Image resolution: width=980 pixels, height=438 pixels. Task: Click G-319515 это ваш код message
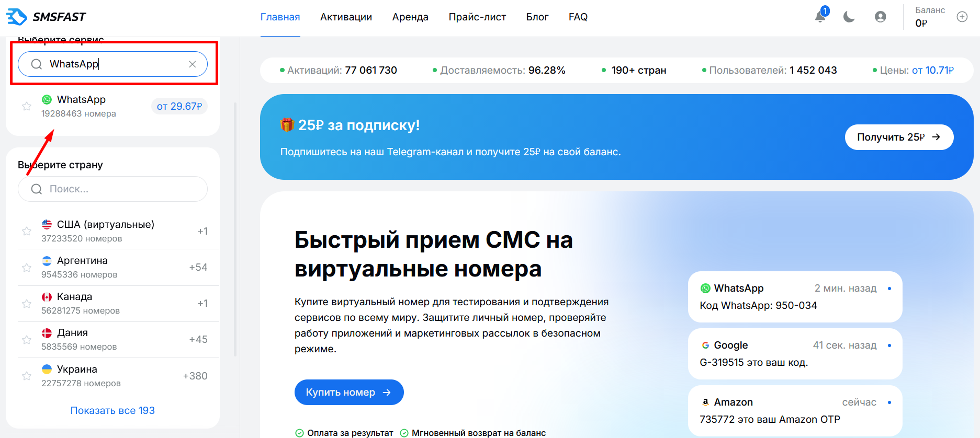(754, 363)
